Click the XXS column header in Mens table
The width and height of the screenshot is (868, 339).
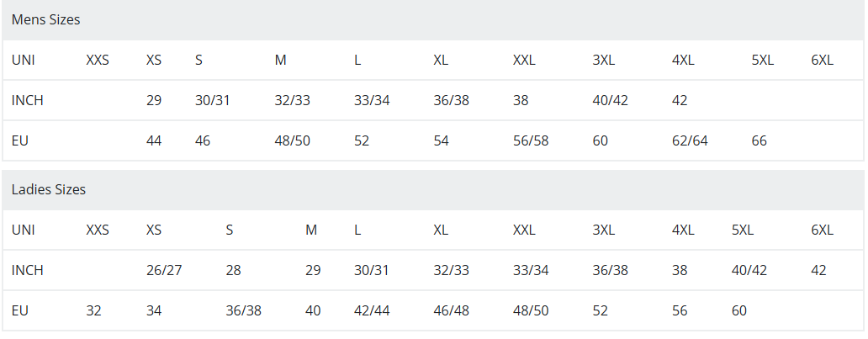[98, 61]
